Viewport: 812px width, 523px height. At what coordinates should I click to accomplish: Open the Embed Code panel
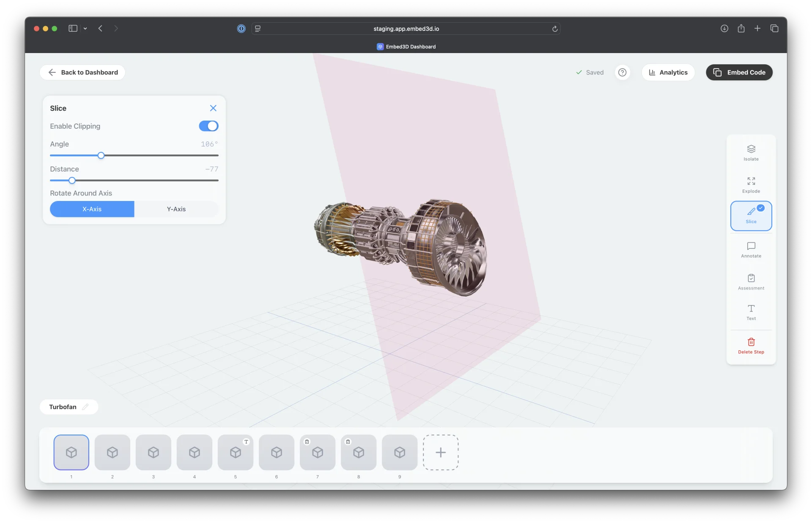tap(739, 72)
